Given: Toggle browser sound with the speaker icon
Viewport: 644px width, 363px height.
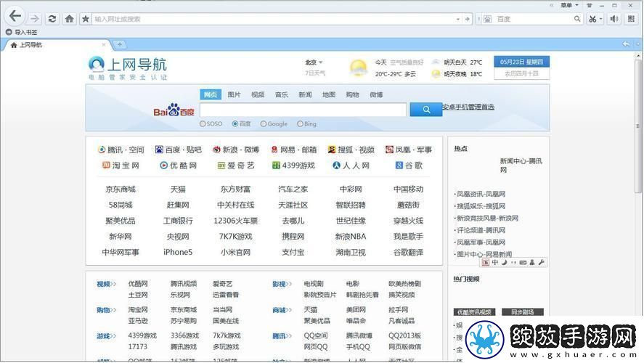Looking at the screenshot, I should point(614,19).
